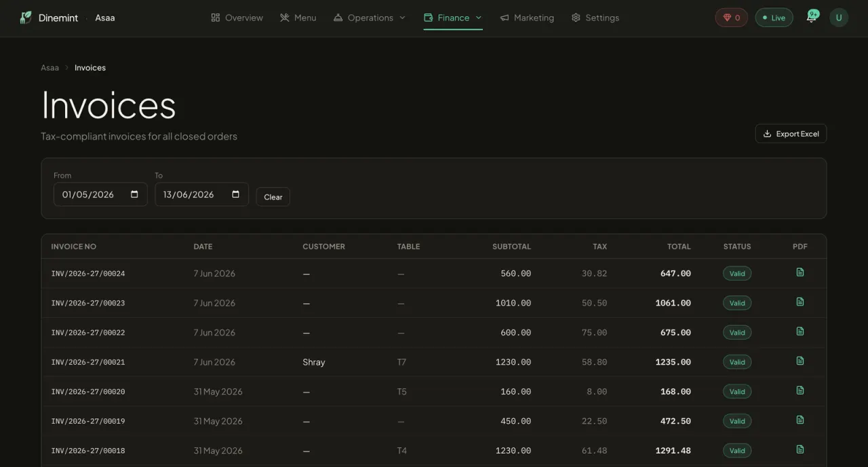Click total amount 1061.00
This screenshot has height=467, width=868.
pyautogui.click(x=673, y=303)
